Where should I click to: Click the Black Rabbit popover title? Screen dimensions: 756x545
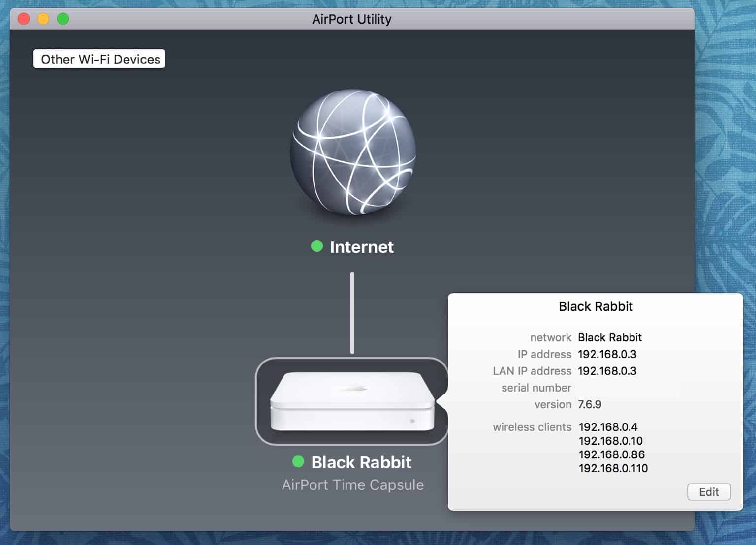click(x=595, y=306)
